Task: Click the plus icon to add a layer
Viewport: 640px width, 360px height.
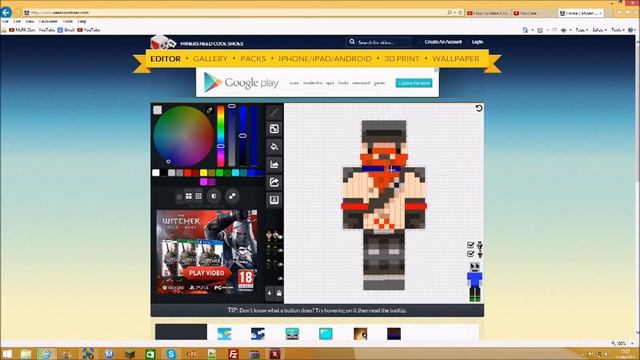Action: [x=269, y=293]
